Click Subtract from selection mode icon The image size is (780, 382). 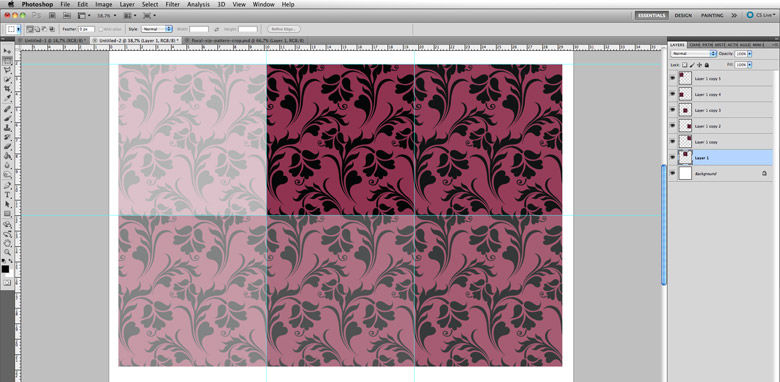tap(44, 29)
